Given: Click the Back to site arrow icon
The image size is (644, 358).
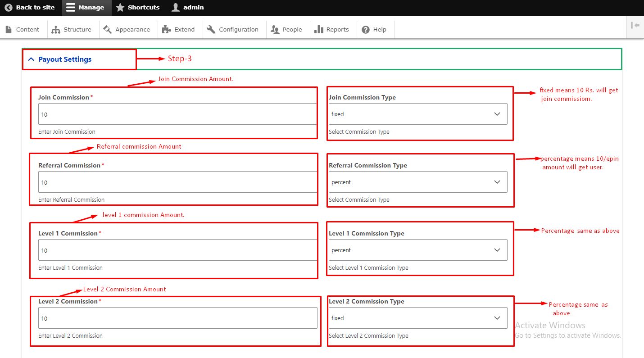Looking at the screenshot, I should click(x=9, y=8).
